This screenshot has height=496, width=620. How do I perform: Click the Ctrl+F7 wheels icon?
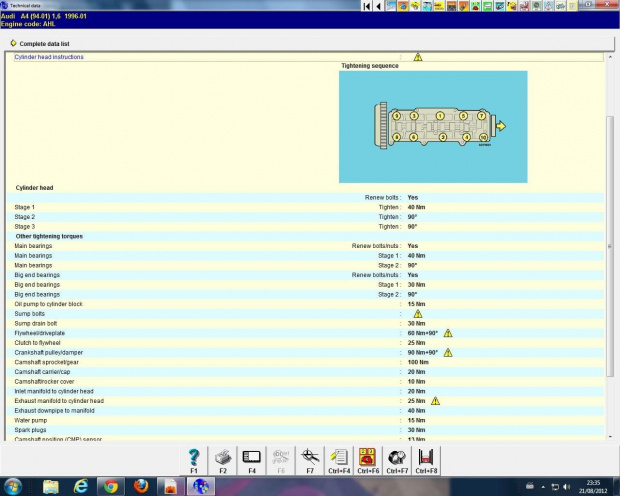(396, 459)
